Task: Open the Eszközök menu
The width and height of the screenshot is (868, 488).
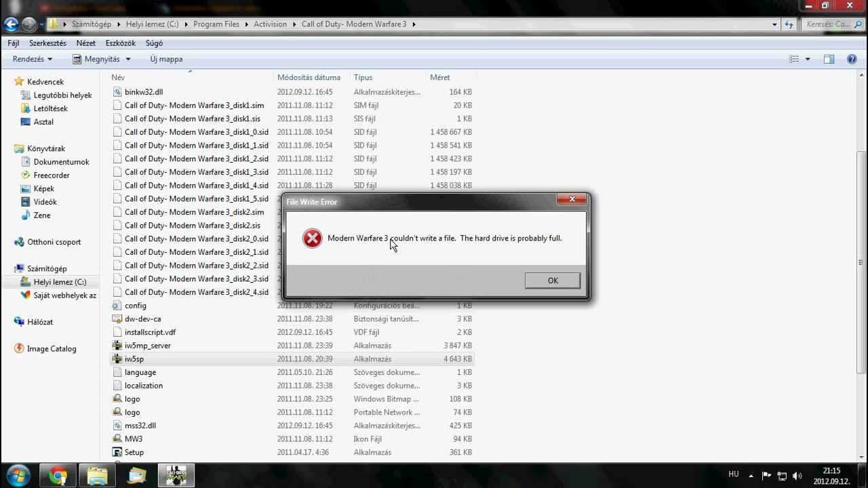Action: click(121, 43)
